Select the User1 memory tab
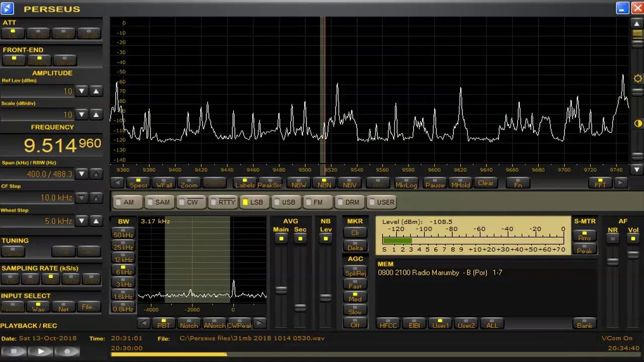 (x=440, y=323)
